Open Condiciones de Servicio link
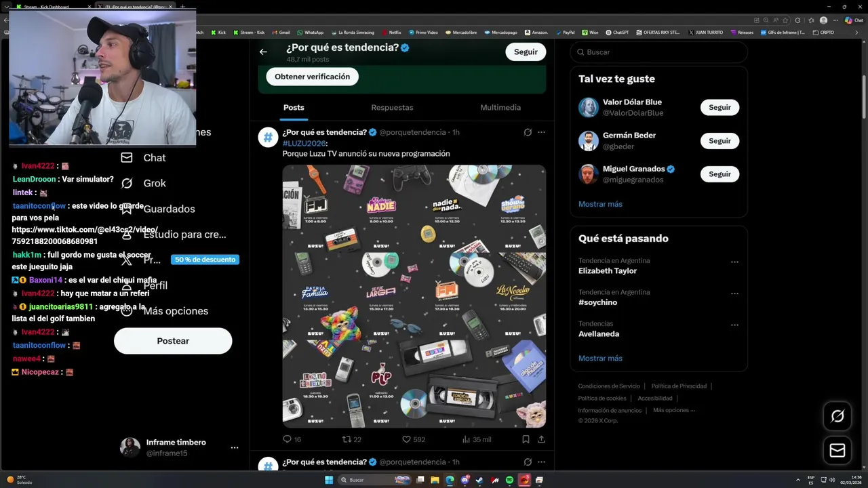 608,386
